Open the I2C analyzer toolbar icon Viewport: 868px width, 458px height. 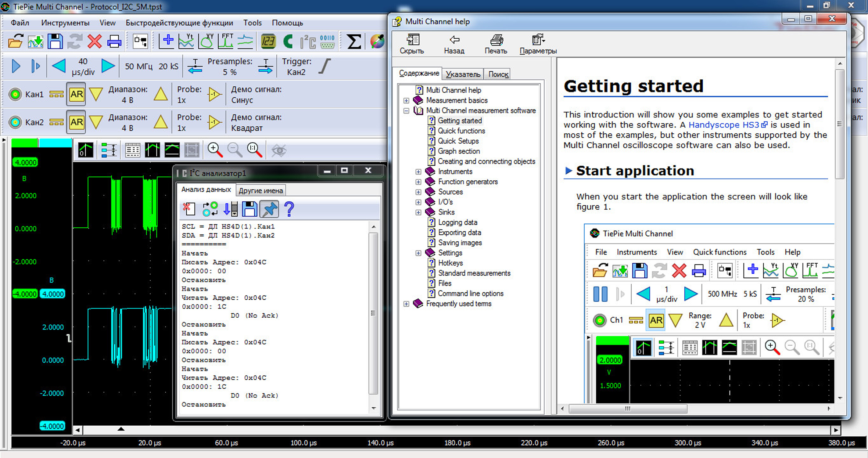(x=308, y=42)
